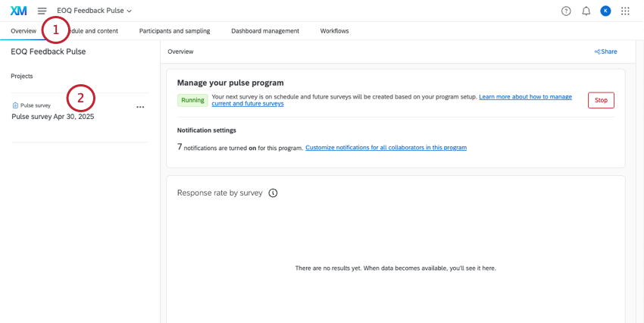This screenshot has height=323, width=644.
Task: Open the help question mark icon
Action: pyautogui.click(x=566, y=11)
